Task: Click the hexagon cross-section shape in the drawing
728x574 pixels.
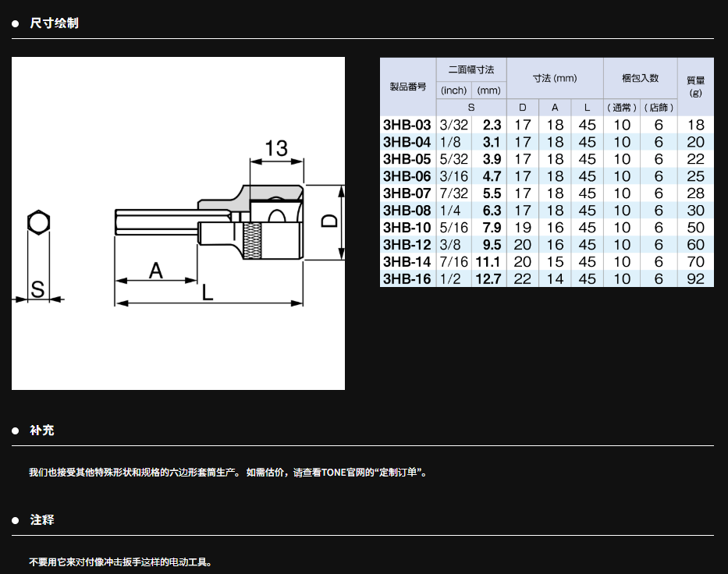Action: [36, 224]
